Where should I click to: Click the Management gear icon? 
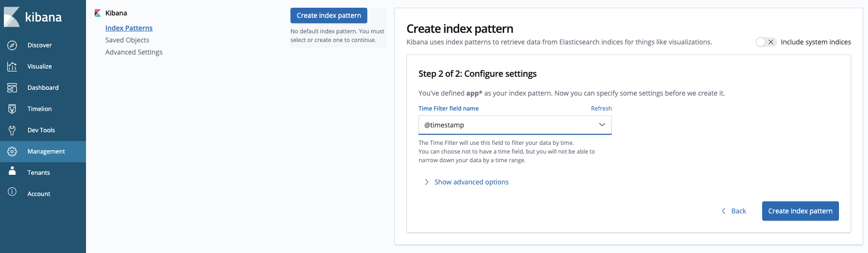click(x=12, y=152)
